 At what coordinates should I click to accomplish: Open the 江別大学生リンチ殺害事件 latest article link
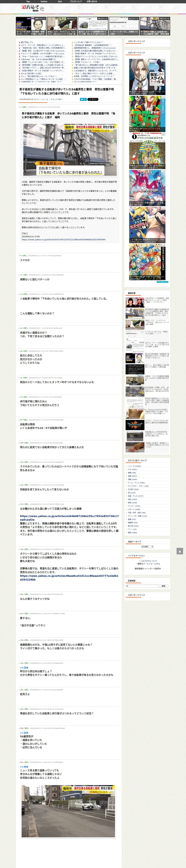[x=157, y=300]
